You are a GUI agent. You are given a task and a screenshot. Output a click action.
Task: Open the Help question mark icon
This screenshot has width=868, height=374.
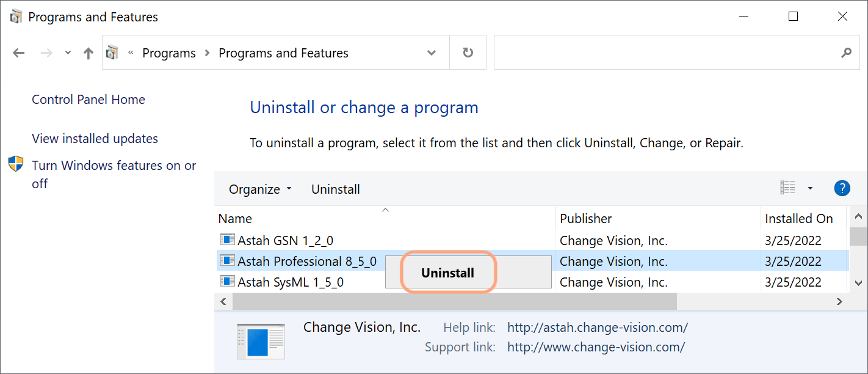(842, 188)
